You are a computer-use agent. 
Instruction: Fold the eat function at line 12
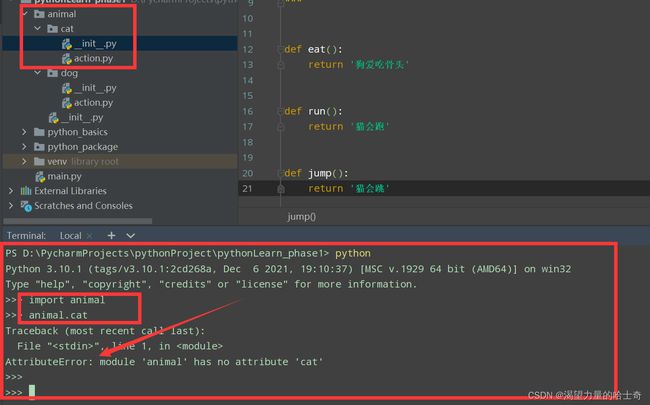(281, 49)
